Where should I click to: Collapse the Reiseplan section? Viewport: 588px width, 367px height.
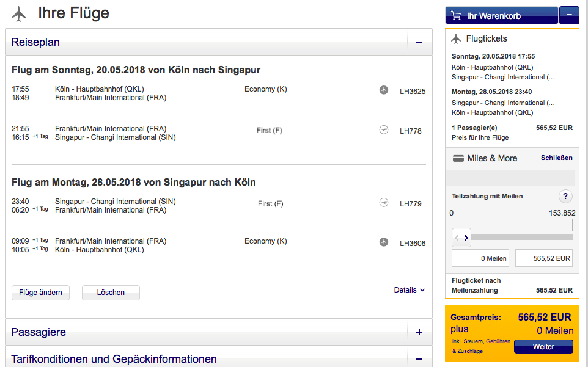point(419,42)
